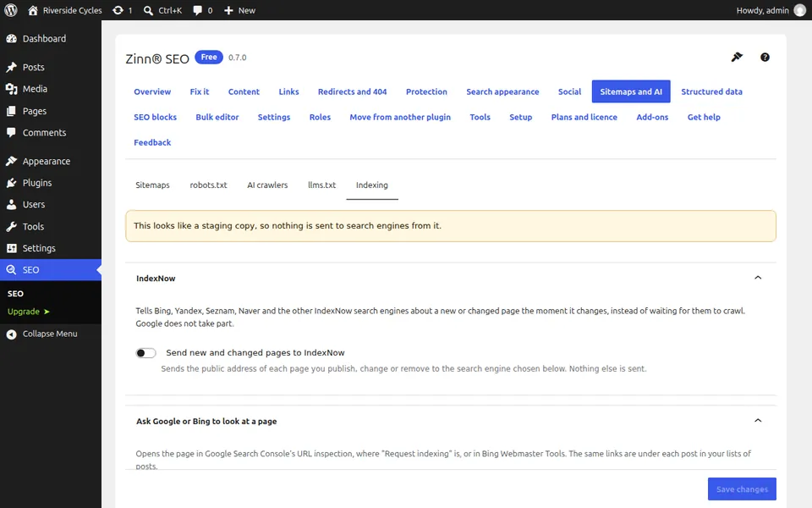
Task: Click the staging copy notice text
Action: pyautogui.click(x=288, y=226)
